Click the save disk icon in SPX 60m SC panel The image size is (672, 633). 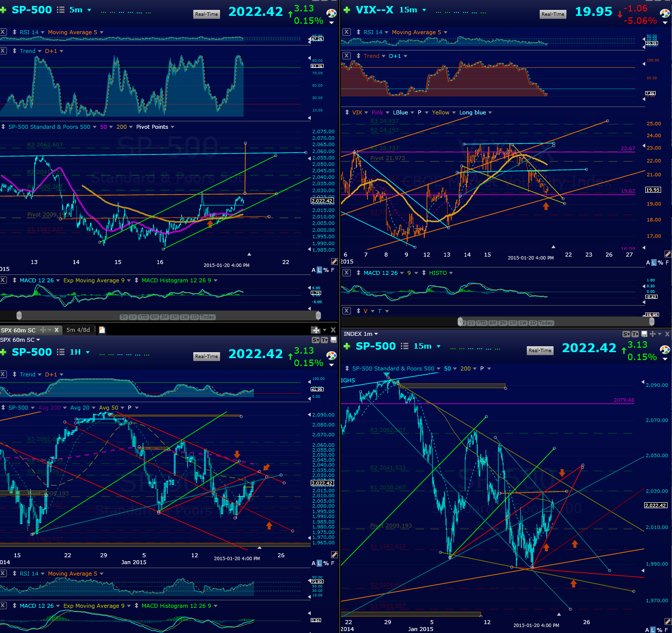pos(334,340)
